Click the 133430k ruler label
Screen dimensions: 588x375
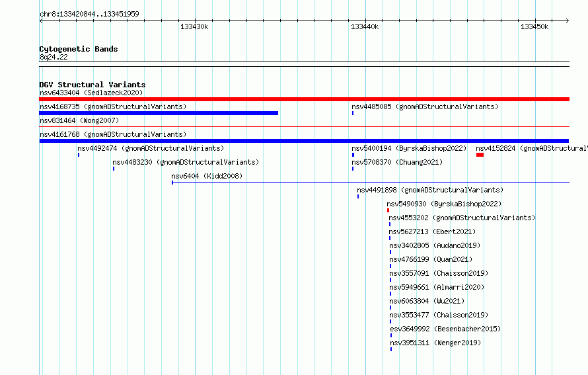(x=194, y=26)
